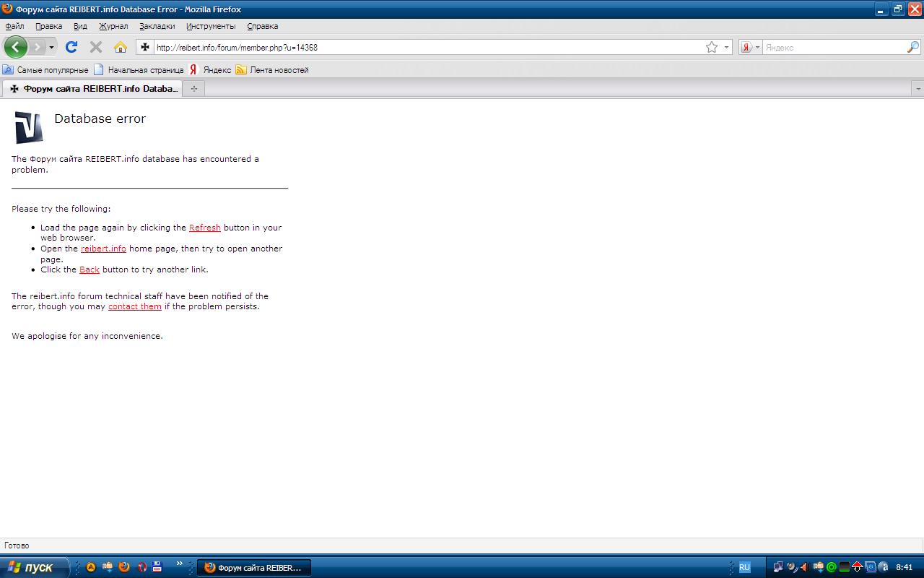924x578 pixels.
Task: Click the contact them link
Action: click(135, 306)
